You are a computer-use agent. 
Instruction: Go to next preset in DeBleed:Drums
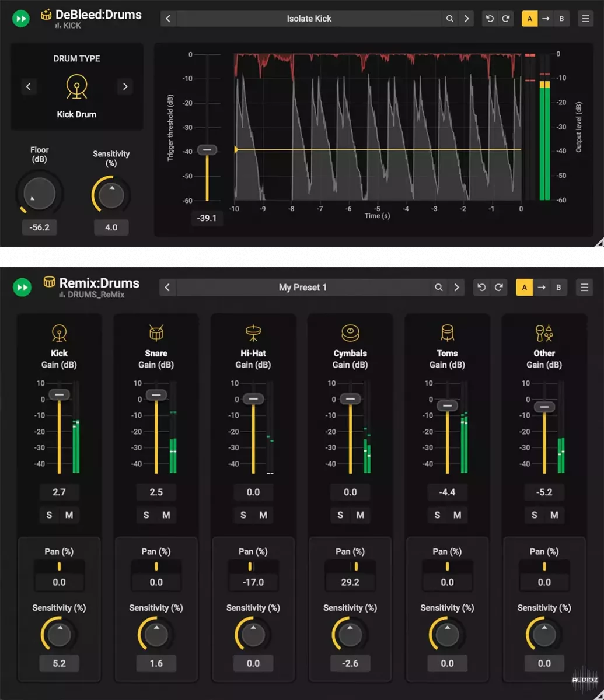pos(466,19)
